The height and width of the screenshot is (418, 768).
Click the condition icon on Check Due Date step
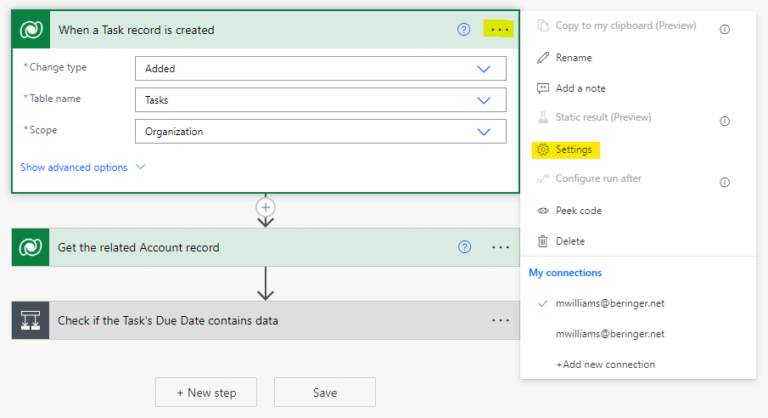[x=31, y=320]
